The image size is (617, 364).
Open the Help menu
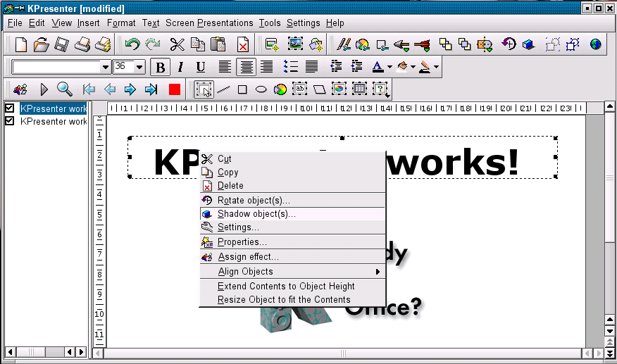coord(335,23)
